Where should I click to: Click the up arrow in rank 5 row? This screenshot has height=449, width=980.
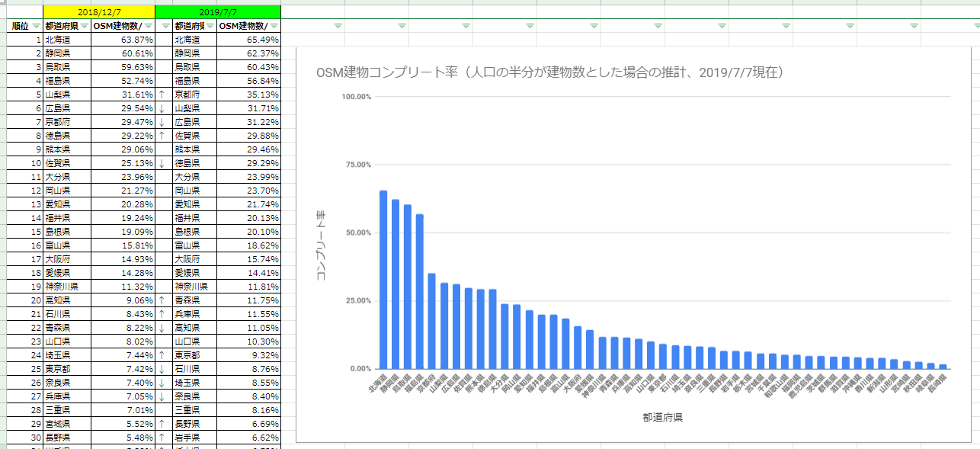[162, 95]
